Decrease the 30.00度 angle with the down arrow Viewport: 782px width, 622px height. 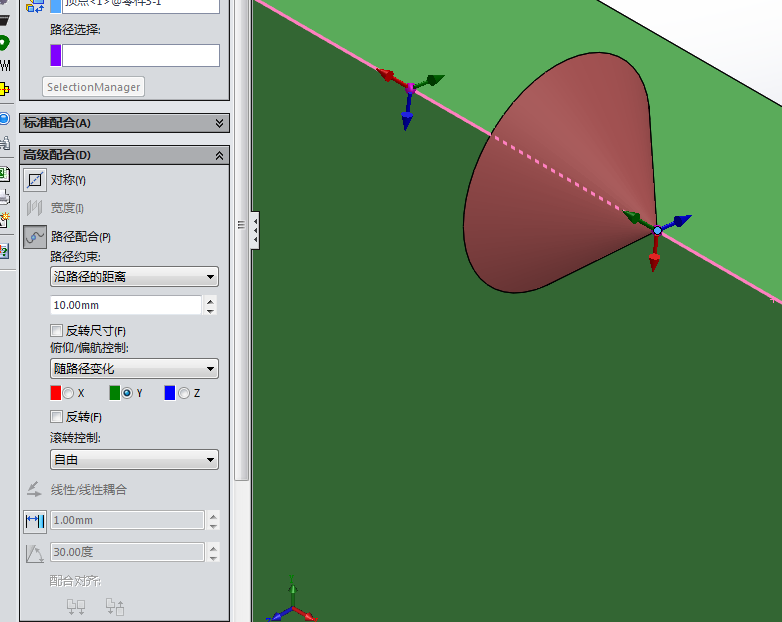(x=213, y=557)
